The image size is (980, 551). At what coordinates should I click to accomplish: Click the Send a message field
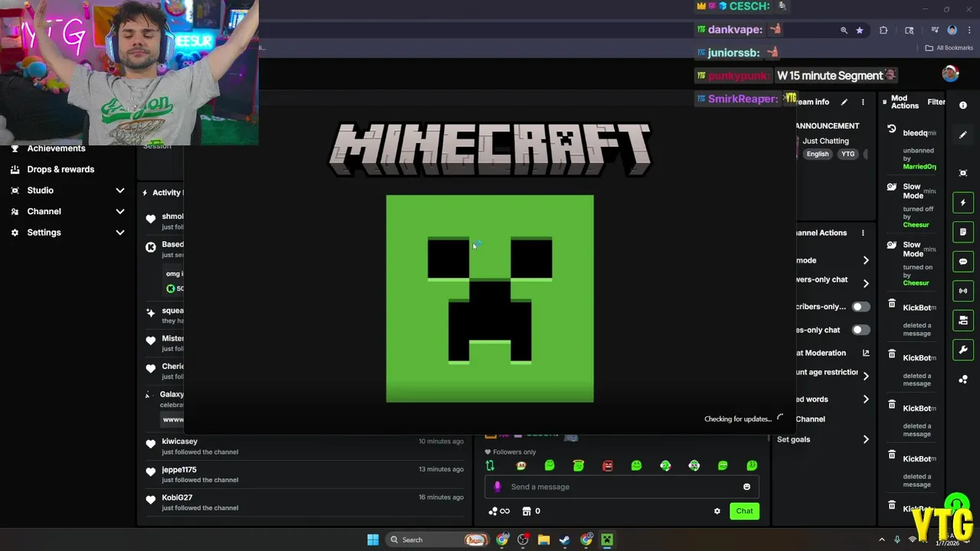[620, 487]
